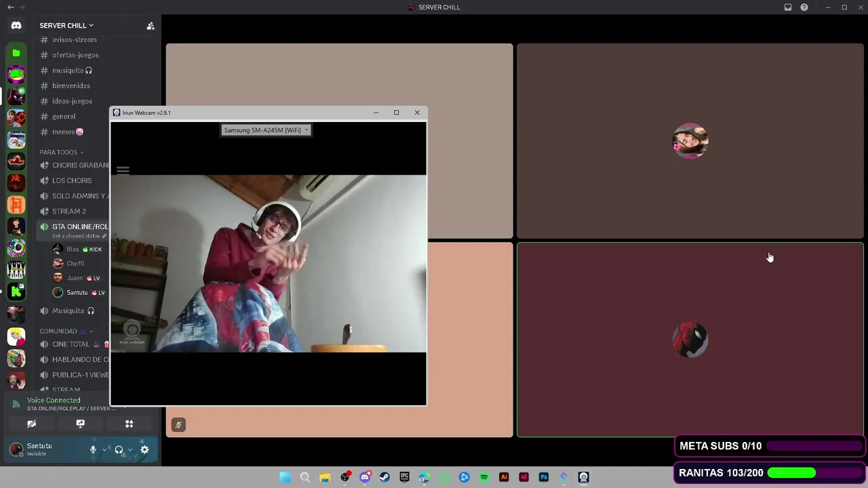The image size is (868, 488).
Task: Click the Voice Connected status text
Action: pyautogui.click(x=54, y=401)
